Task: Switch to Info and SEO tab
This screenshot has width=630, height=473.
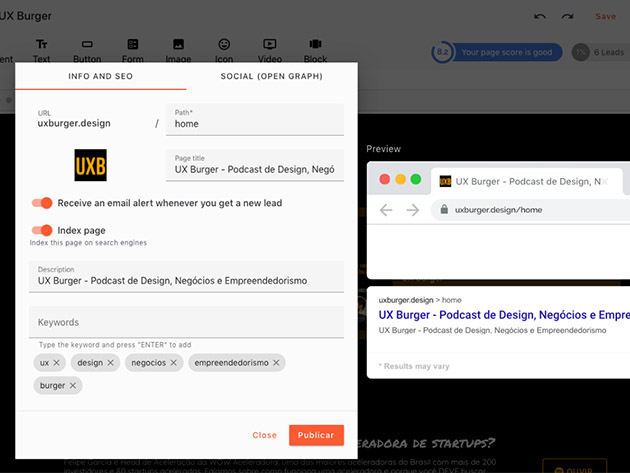Action: click(100, 76)
